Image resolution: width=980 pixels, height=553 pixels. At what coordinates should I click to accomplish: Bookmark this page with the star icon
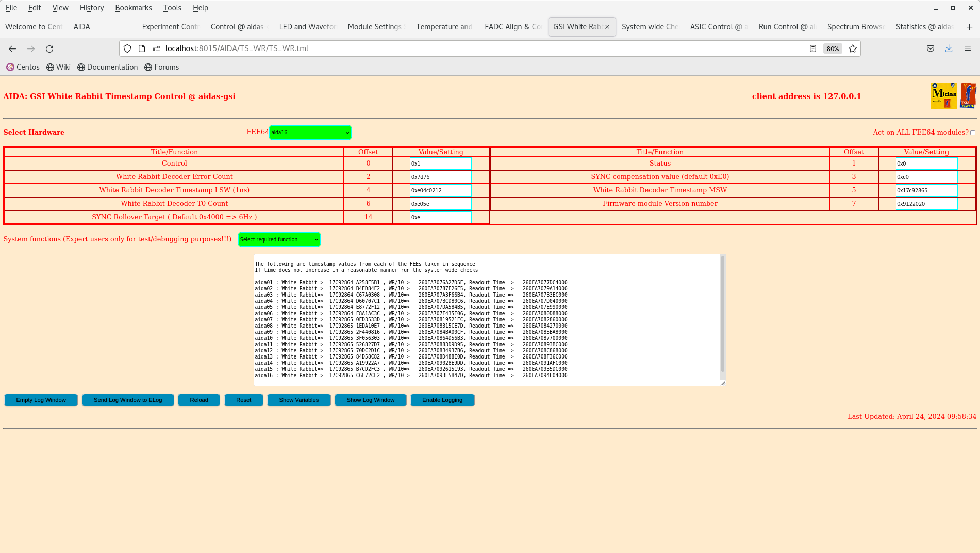coord(853,48)
